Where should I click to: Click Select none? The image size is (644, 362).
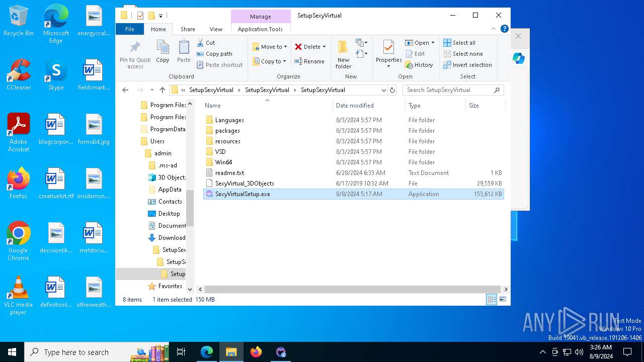pos(463,54)
